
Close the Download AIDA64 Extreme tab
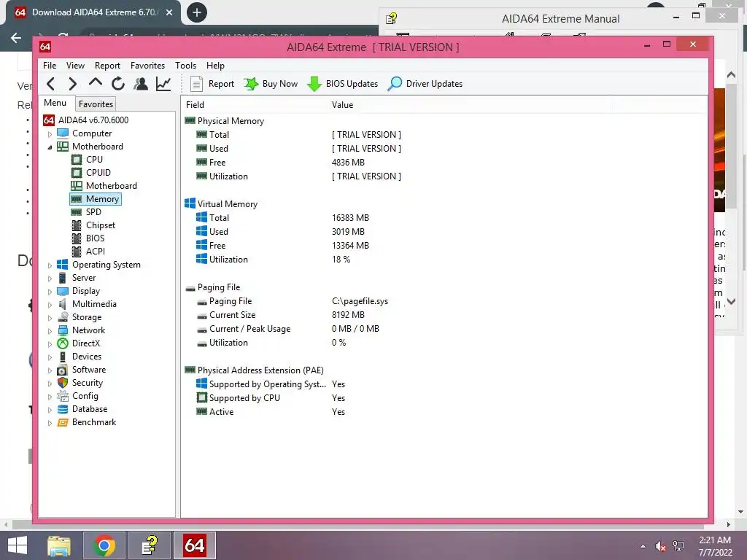tap(169, 12)
